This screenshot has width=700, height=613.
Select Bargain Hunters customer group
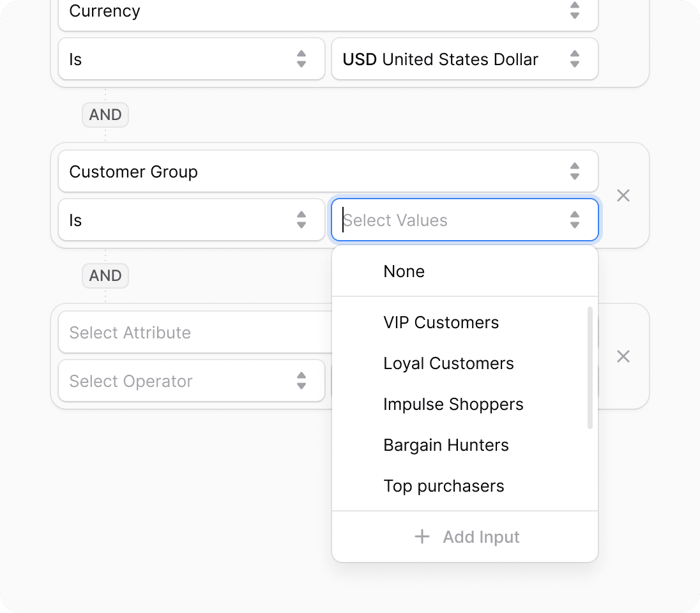click(x=446, y=445)
